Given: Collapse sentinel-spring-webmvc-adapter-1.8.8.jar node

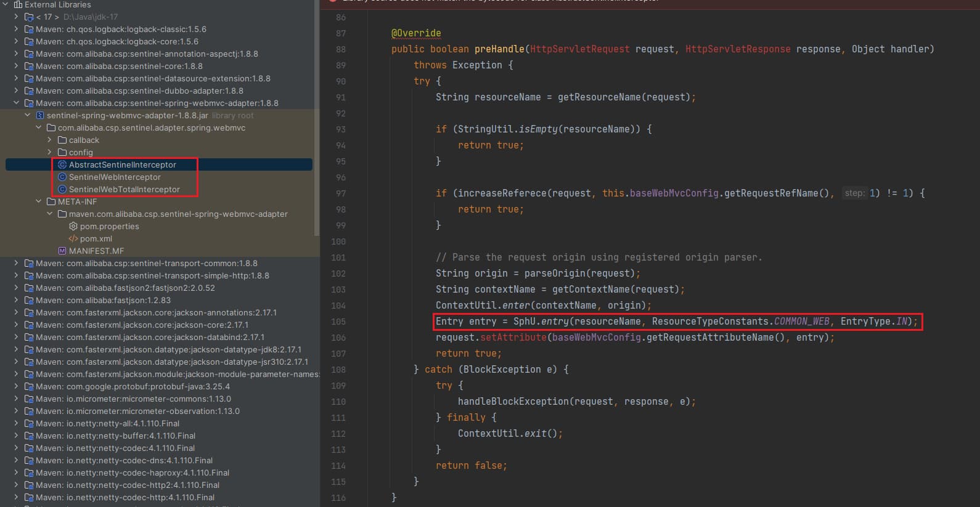Looking at the screenshot, I should [x=28, y=115].
